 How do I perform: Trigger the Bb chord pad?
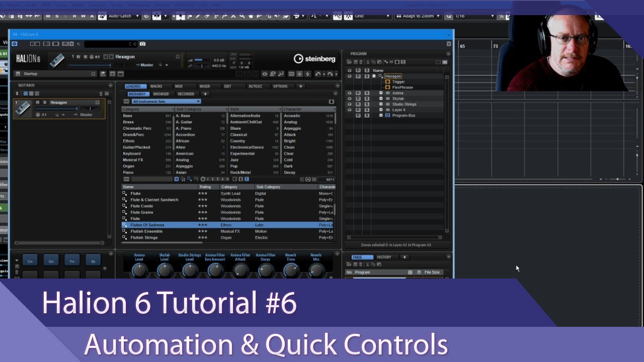[93, 261]
